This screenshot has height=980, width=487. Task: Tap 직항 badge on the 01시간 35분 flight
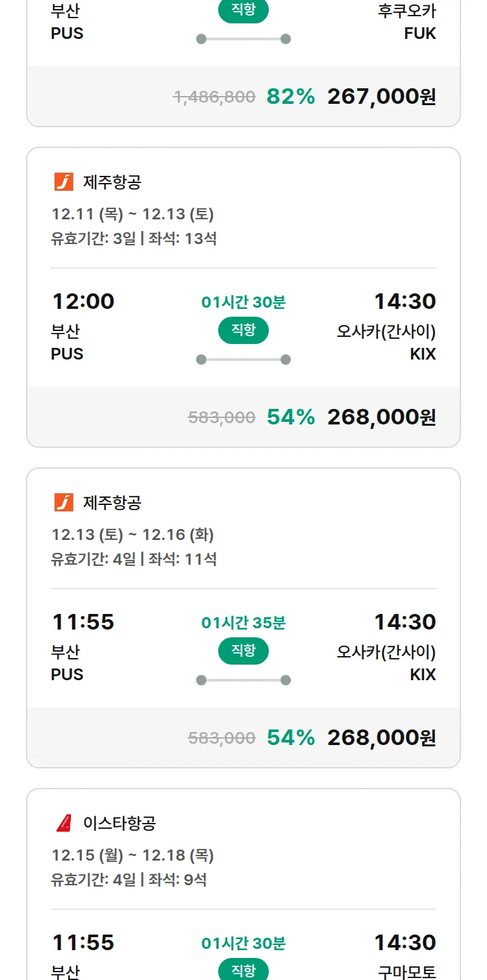pyautogui.click(x=243, y=651)
